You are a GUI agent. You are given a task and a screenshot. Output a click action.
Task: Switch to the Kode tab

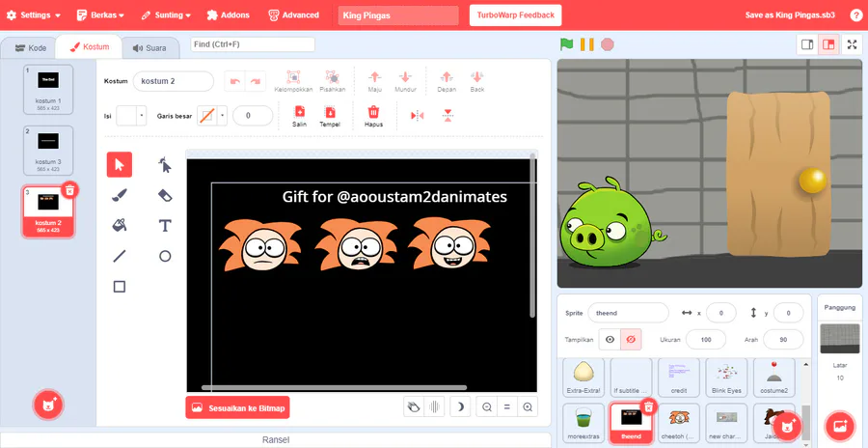click(x=31, y=48)
